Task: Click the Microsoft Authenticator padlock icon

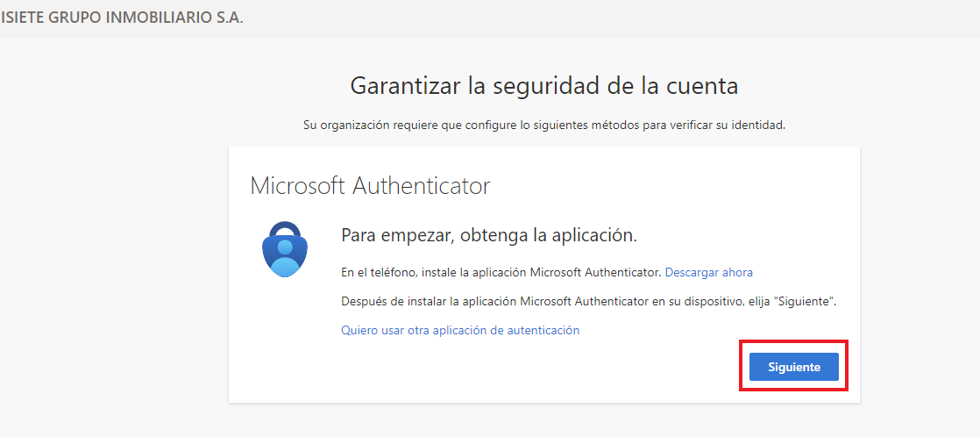Action: click(285, 248)
